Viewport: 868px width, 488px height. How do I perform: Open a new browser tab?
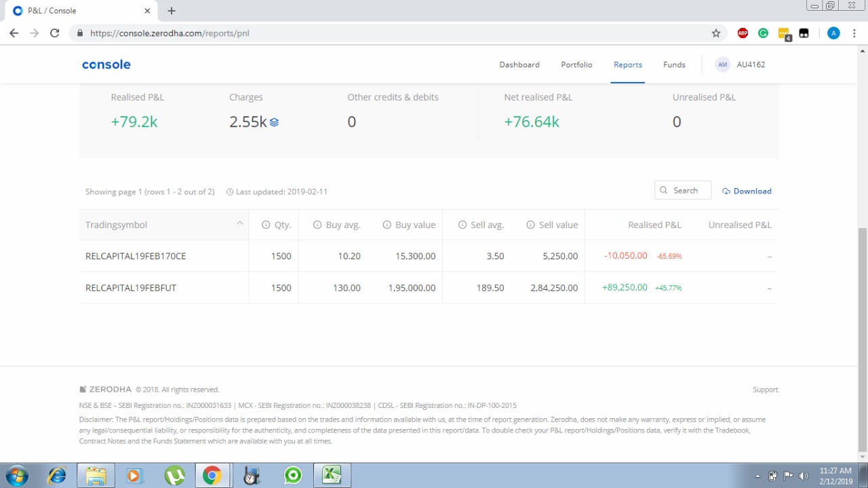pos(172,11)
